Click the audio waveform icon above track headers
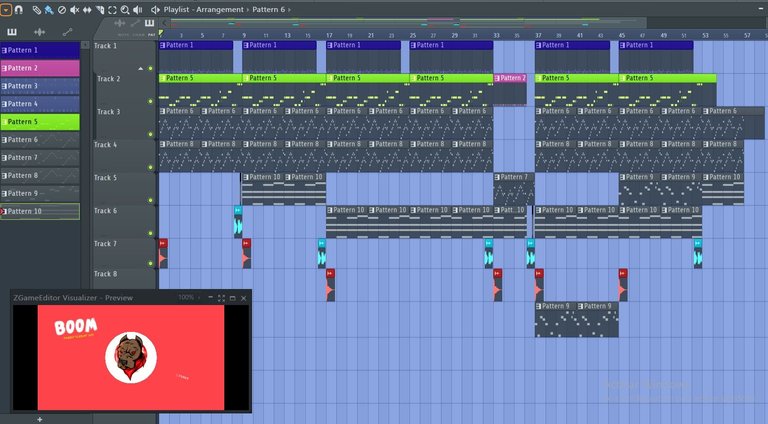This screenshot has width=768, height=424. pos(120,23)
